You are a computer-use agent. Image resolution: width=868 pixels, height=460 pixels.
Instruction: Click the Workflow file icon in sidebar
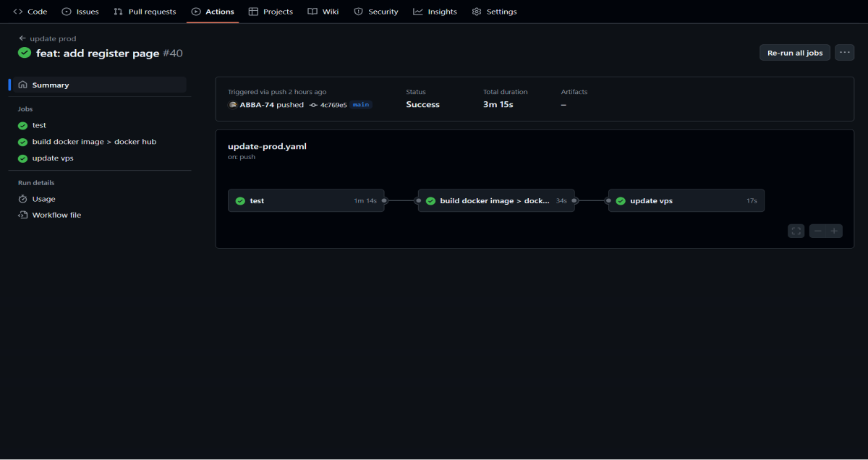pyautogui.click(x=22, y=215)
